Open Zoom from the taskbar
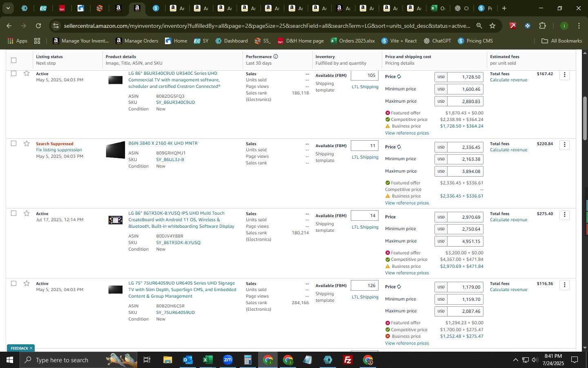 [227, 360]
